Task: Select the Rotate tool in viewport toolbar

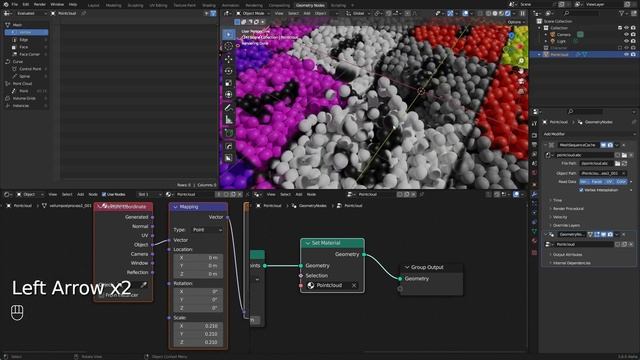Action: click(229, 71)
